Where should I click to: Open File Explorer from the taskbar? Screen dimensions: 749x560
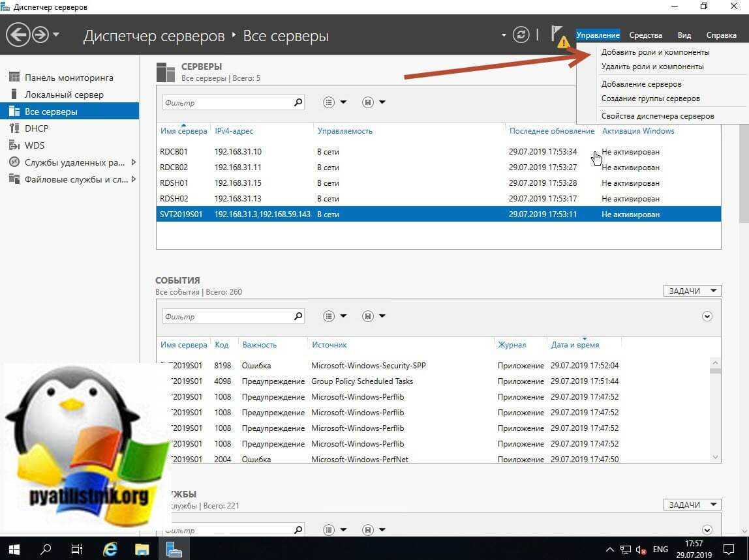[x=142, y=548]
